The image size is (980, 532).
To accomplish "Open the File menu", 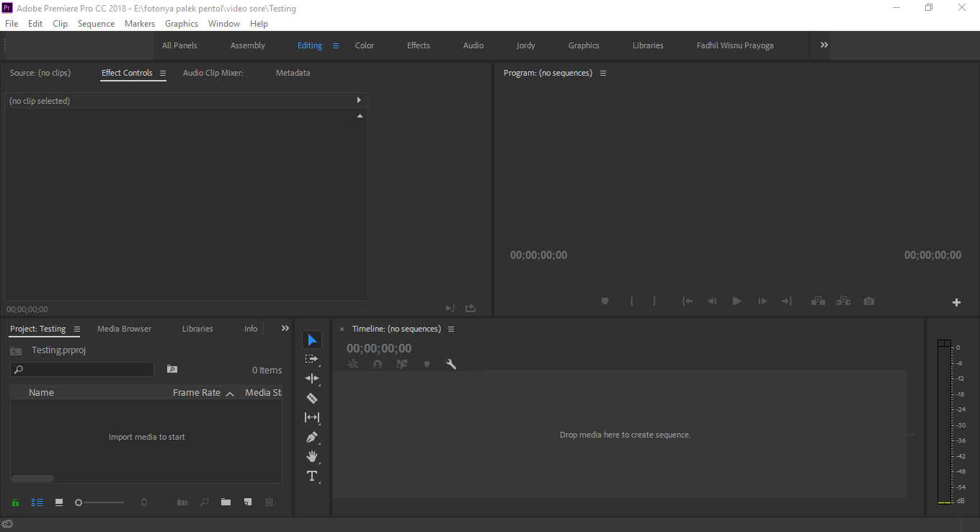I will (12, 24).
